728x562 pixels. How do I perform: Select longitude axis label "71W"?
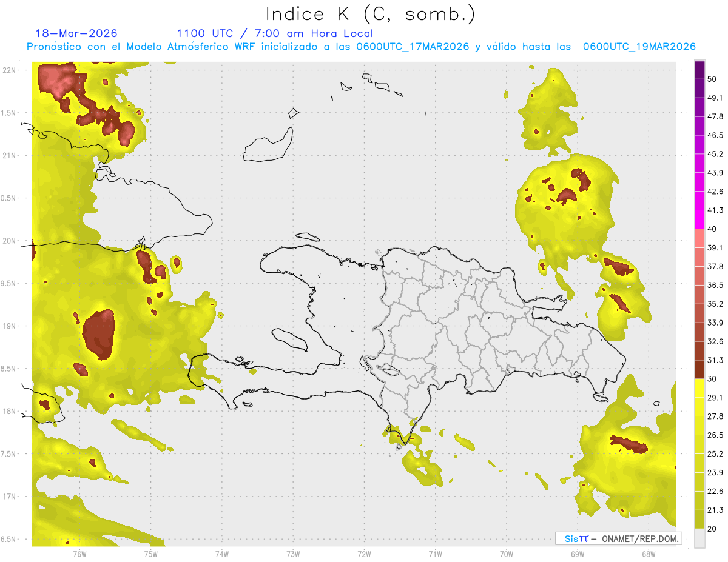click(x=435, y=554)
